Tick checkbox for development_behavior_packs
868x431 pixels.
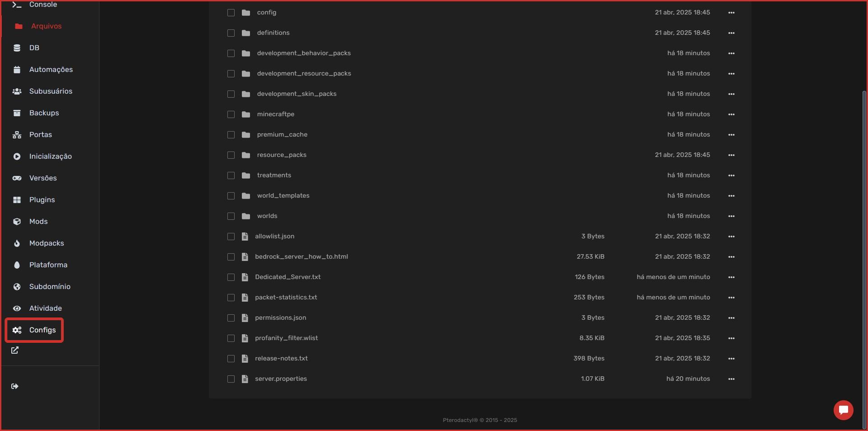[x=231, y=53]
